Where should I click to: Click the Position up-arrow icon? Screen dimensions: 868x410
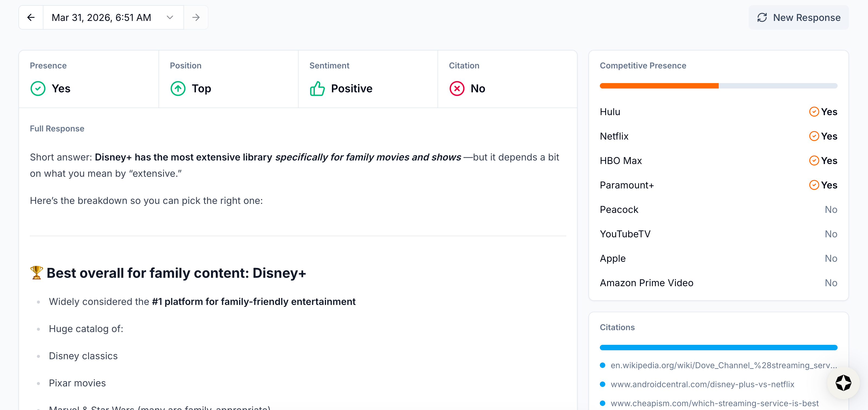coord(178,89)
